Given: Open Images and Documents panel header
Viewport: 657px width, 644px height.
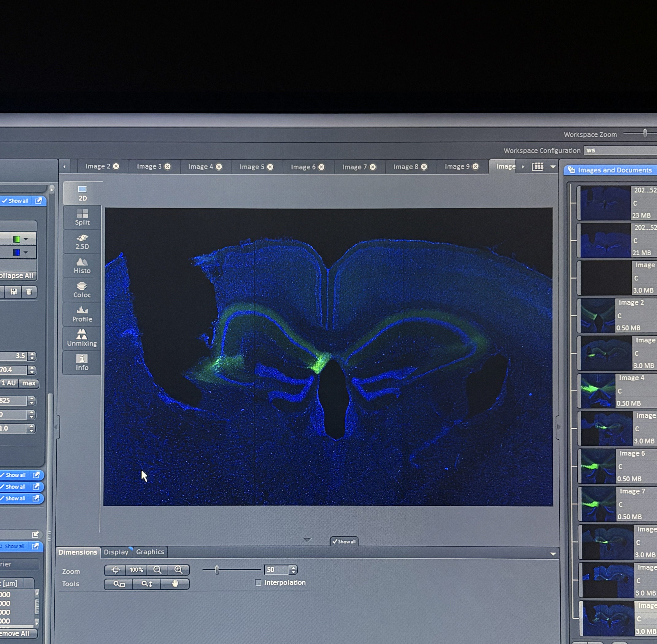Looking at the screenshot, I should tap(610, 170).
